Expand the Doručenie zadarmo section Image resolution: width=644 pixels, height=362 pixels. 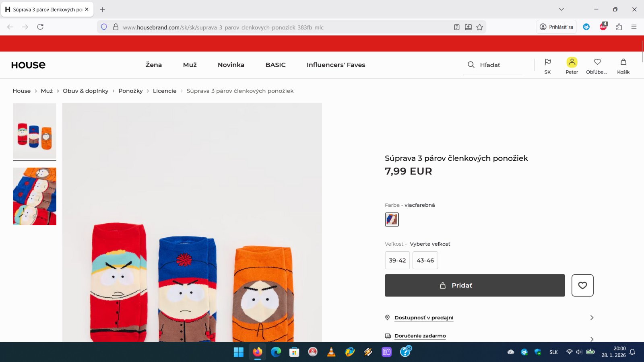coord(420,336)
